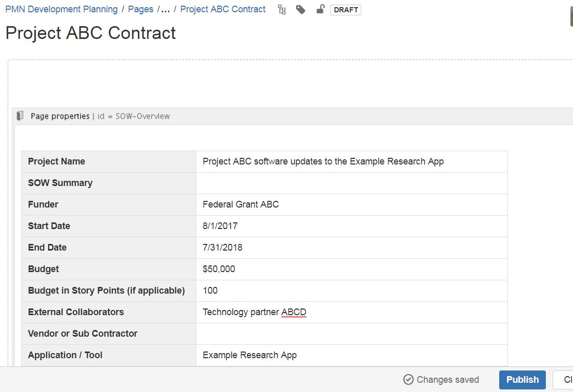573x392 pixels.
Task: Open the page location tree icon
Action: click(x=282, y=10)
